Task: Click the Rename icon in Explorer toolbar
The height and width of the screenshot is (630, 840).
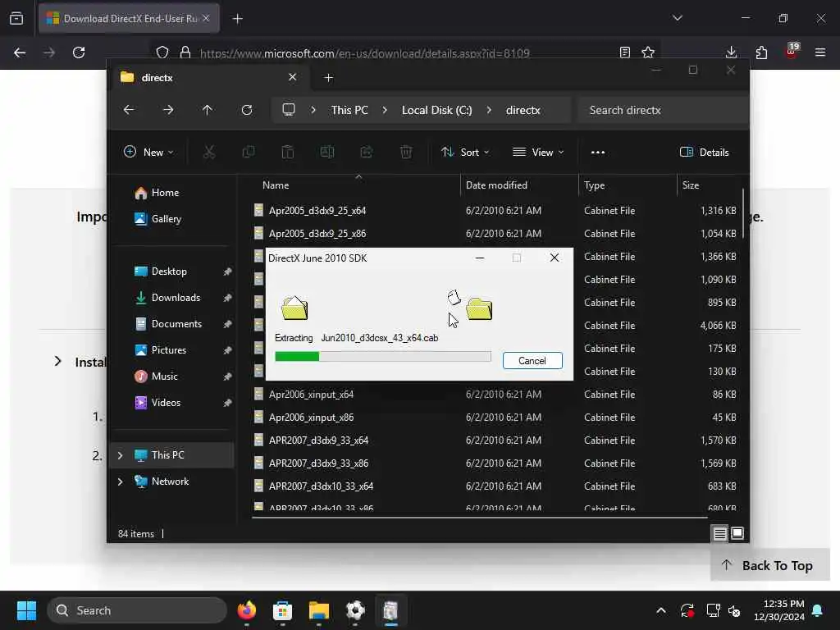Action: [x=326, y=152]
